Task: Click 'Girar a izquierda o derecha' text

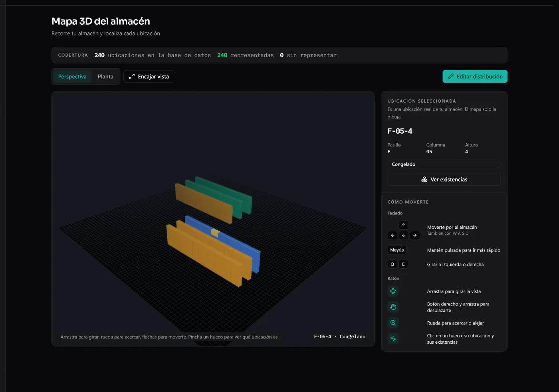Action: (x=455, y=265)
